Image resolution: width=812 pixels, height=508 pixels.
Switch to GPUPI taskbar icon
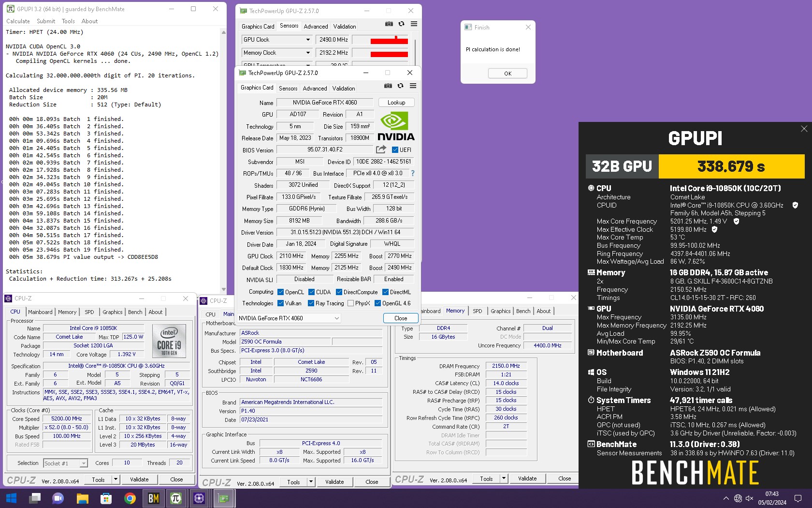176,498
